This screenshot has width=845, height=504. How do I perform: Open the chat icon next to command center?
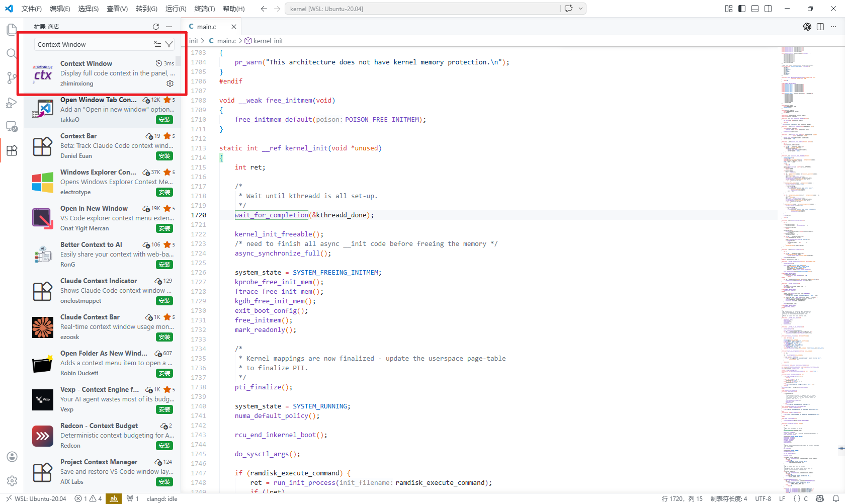tap(569, 9)
